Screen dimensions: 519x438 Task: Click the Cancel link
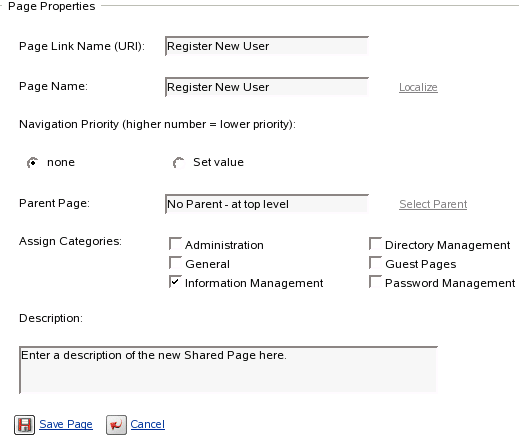click(x=148, y=424)
